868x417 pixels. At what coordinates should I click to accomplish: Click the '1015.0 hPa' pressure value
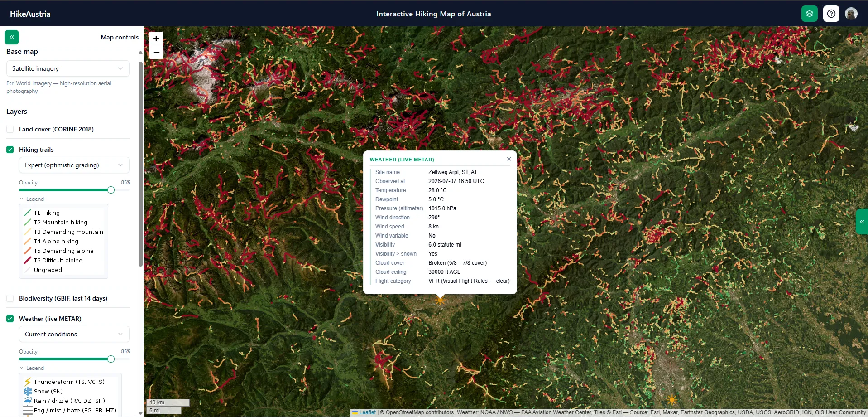(x=442, y=208)
